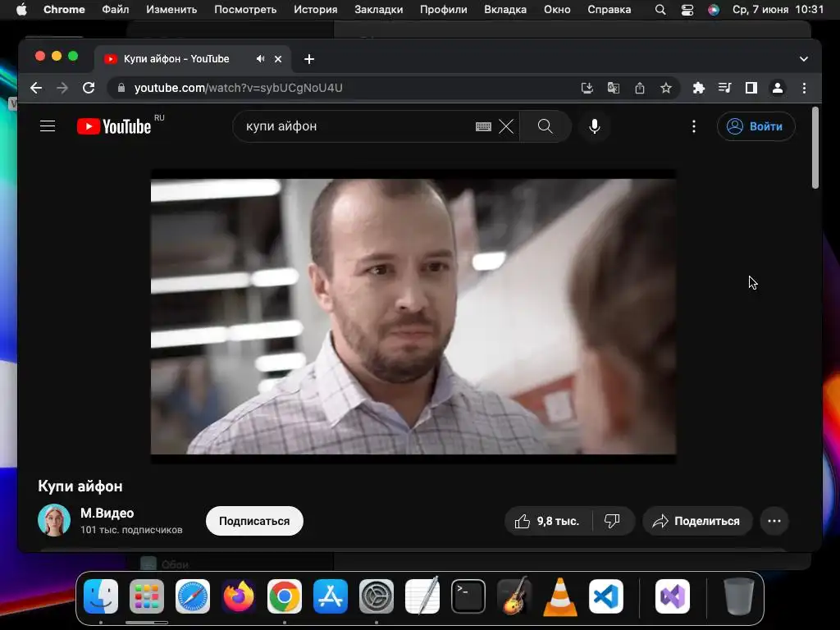Open media controls in Chrome toolbar

point(725,88)
